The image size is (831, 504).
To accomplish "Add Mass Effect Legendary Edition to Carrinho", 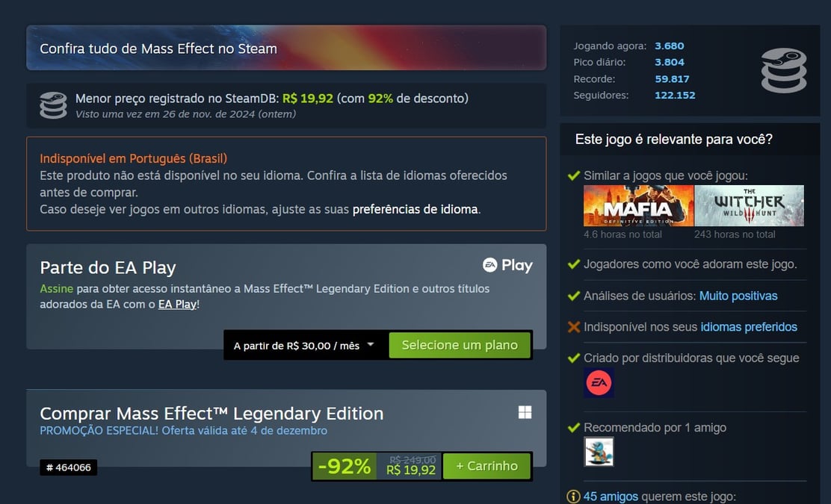I will coord(487,466).
